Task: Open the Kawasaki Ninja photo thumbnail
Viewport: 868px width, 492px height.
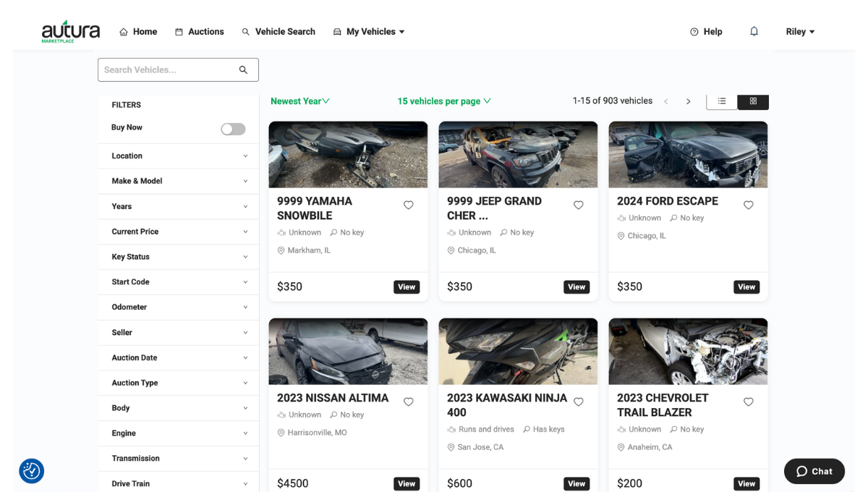Action: [x=518, y=352]
